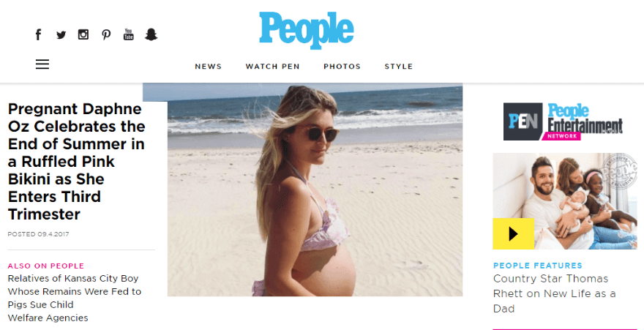Open the Style section
The height and width of the screenshot is (330, 644).
(399, 67)
